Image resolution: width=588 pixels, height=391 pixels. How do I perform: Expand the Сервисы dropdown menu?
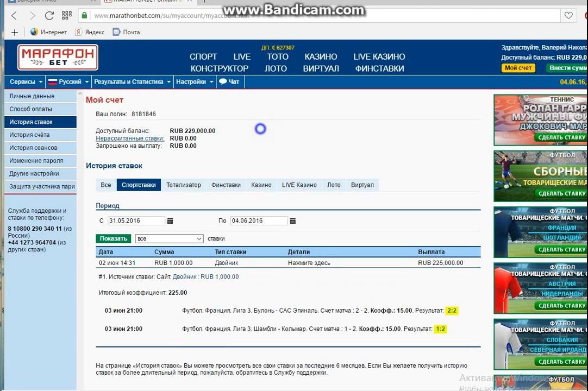pyautogui.click(x=26, y=82)
